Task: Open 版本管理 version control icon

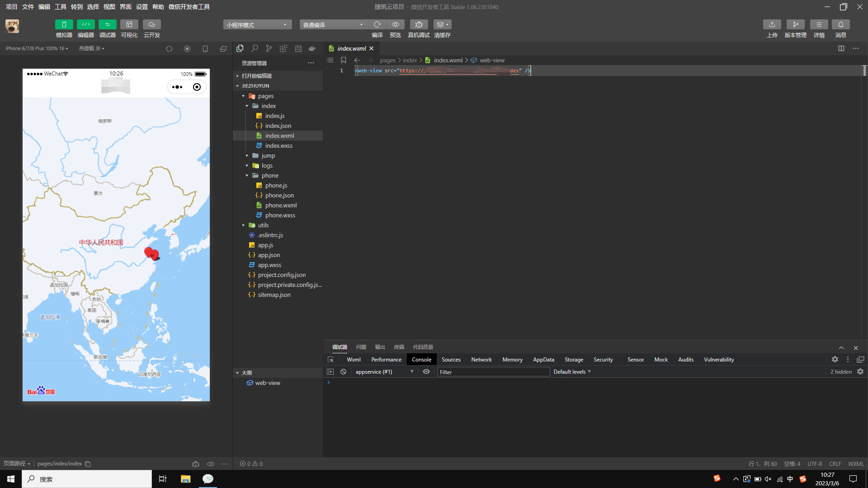Action: click(795, 24)
